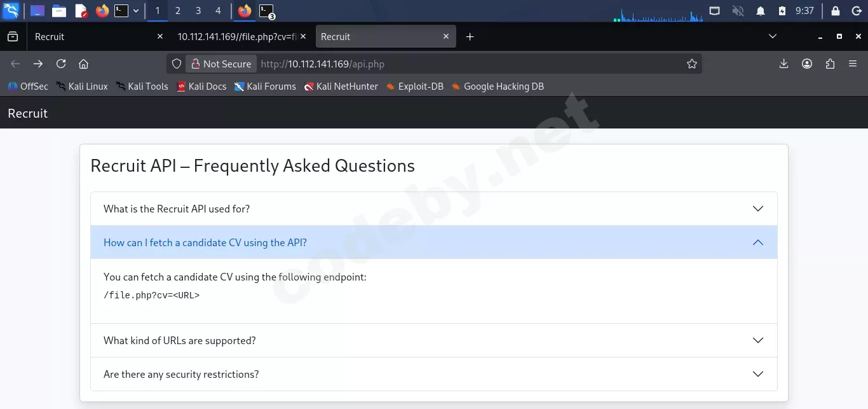
Task: Open the extensions puzzle icon
Action: click(830, 64)
